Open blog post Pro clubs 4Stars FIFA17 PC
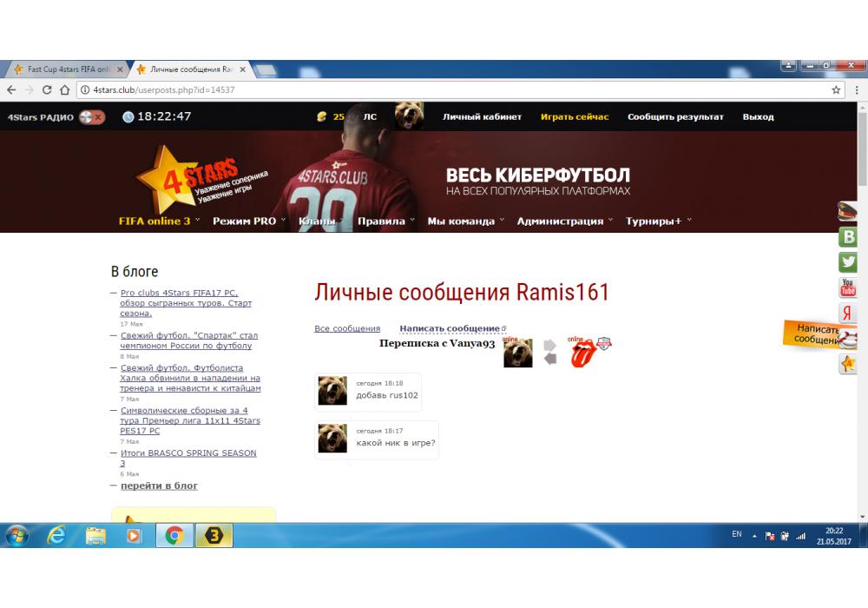The width and height of the screenshot is (868, 608). pyautogui.click(x=186, y=303)
